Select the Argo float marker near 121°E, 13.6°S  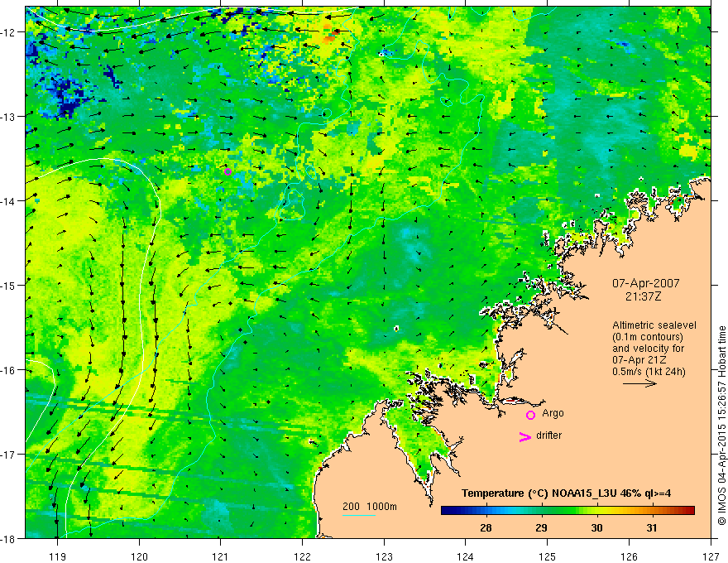tap(227, 171)
